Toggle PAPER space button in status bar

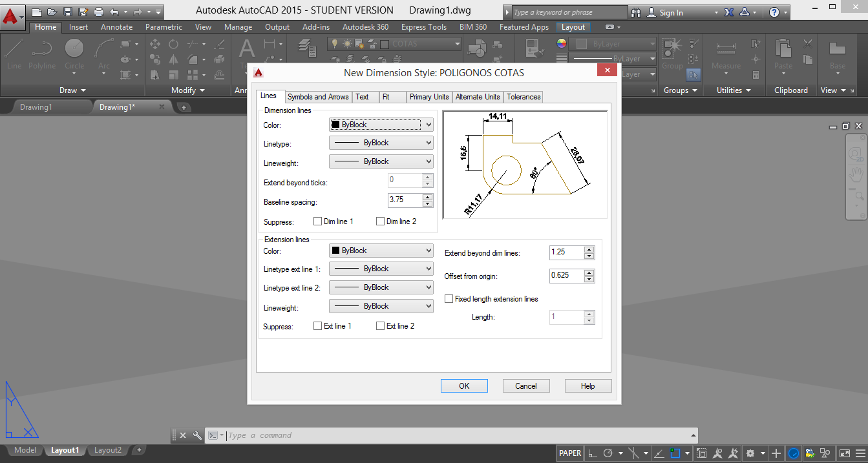[x=569, y=453]
